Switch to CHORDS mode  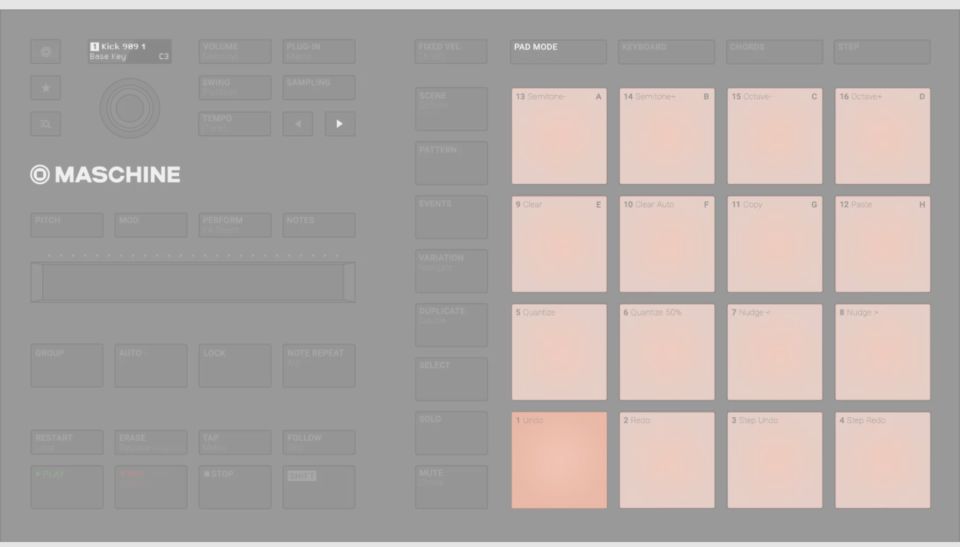pyautogui.click(x=774, y=52)
